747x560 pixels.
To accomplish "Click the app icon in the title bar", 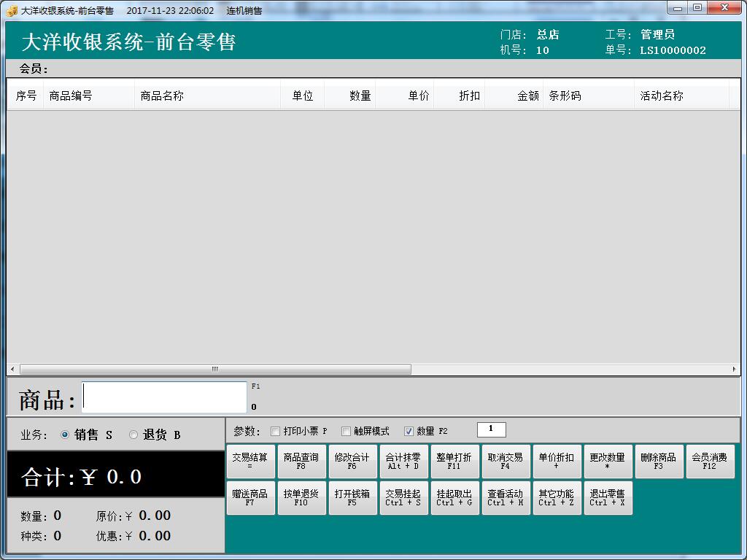I will (12, 10).
